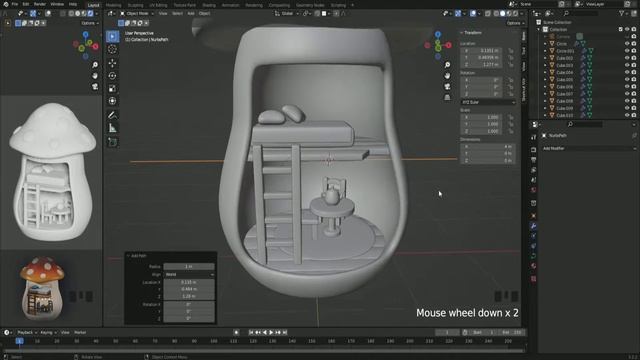Image resolution: width=640 pixels, height=360 pixels.
Task: Click Circle object icon in outliner
Action: [552, 44]
